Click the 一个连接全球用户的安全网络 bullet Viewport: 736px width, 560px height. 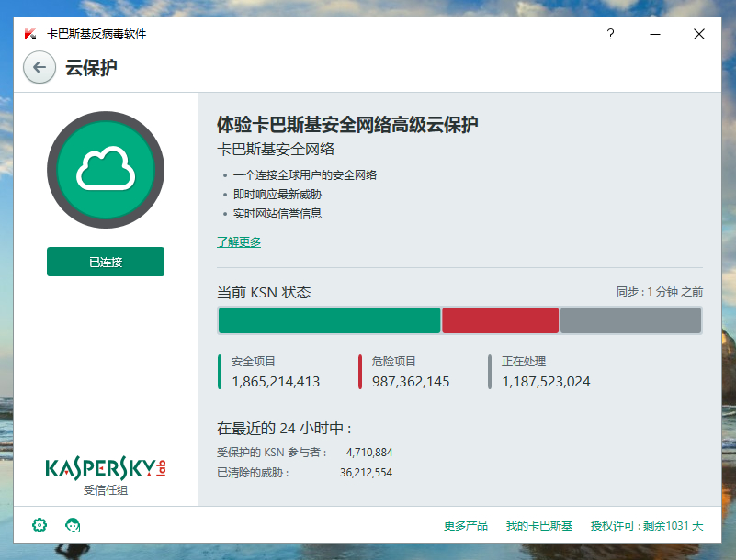(x=305, y=175)
